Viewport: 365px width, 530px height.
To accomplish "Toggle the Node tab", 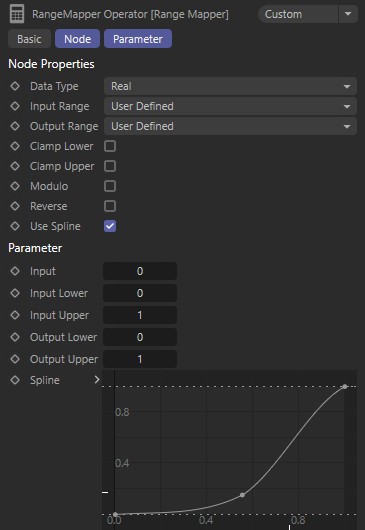I will tap(77, 39).
